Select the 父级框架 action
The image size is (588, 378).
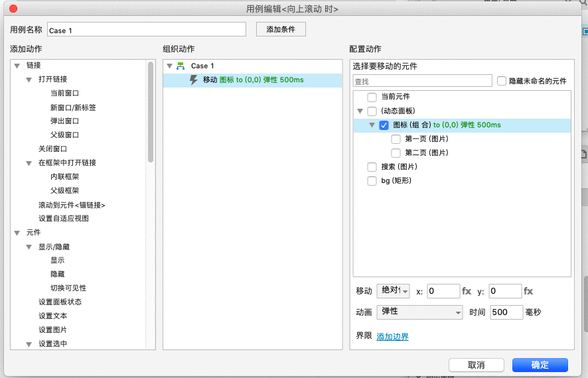pyautogui.click(x=64, y=191)
